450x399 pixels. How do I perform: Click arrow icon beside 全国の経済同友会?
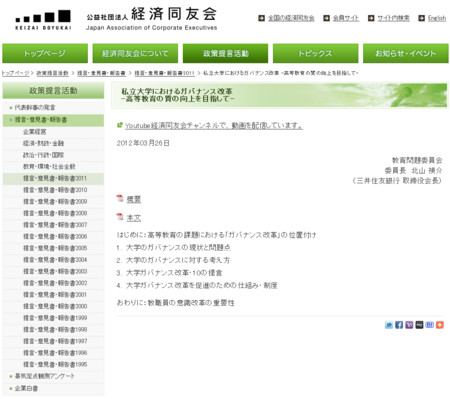pyautogui.click(x=262, y=18)
